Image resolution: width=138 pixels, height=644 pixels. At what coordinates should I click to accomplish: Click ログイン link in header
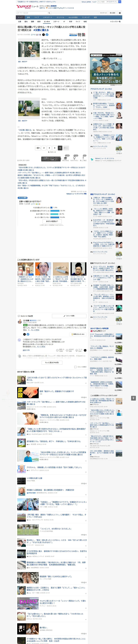coord(42,8)
